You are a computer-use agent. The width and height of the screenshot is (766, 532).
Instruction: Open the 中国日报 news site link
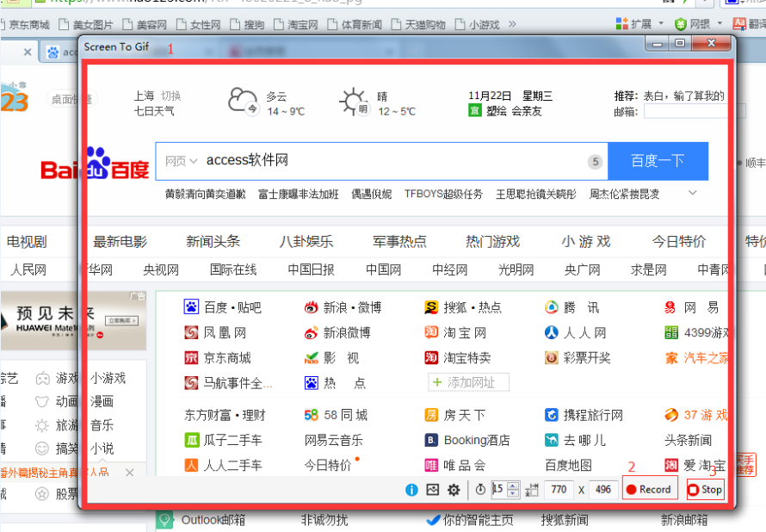tap(312, 269)
